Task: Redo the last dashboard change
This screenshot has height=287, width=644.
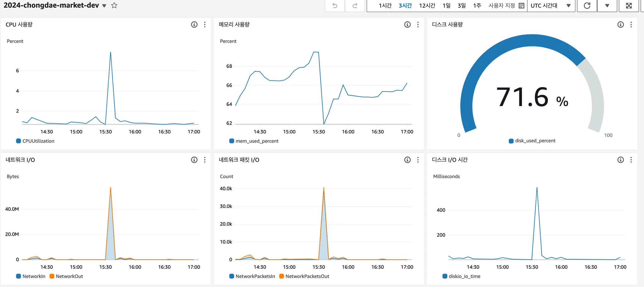Action: pyautogui.click(x=355, y=6)
